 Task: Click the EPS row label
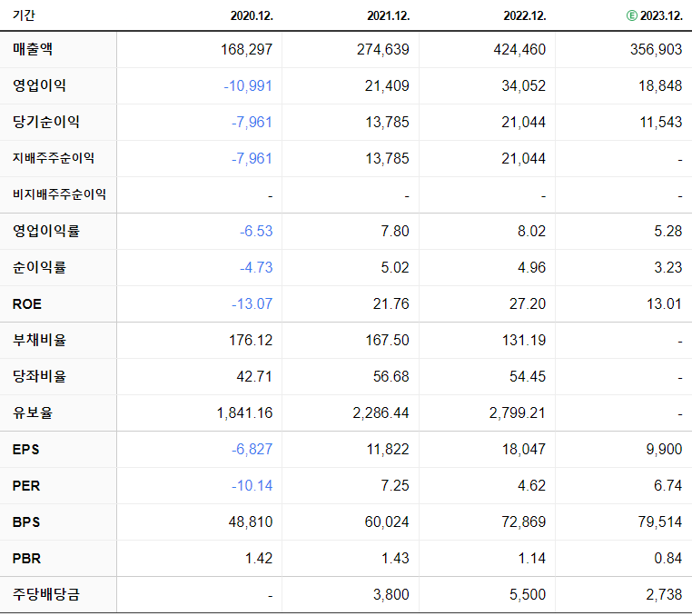25,449
